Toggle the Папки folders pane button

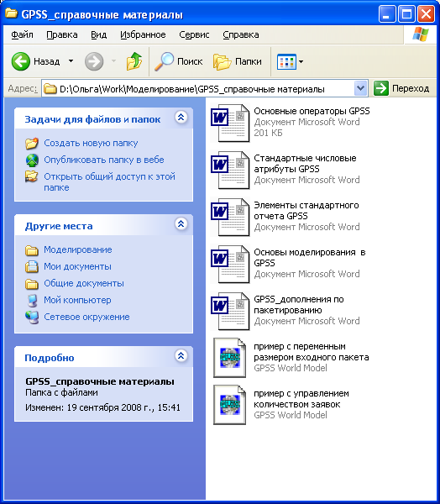[238, 61]
